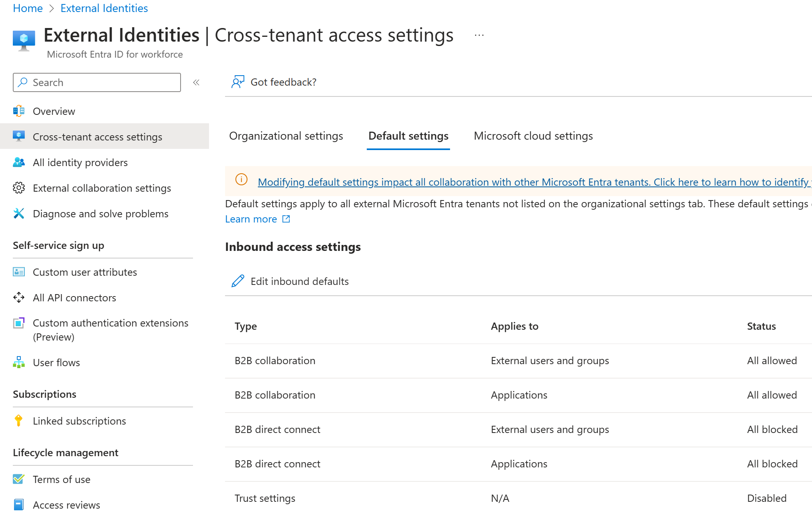Expand the Default settings tab view
812x515 pixels.
tap(408, 135)
